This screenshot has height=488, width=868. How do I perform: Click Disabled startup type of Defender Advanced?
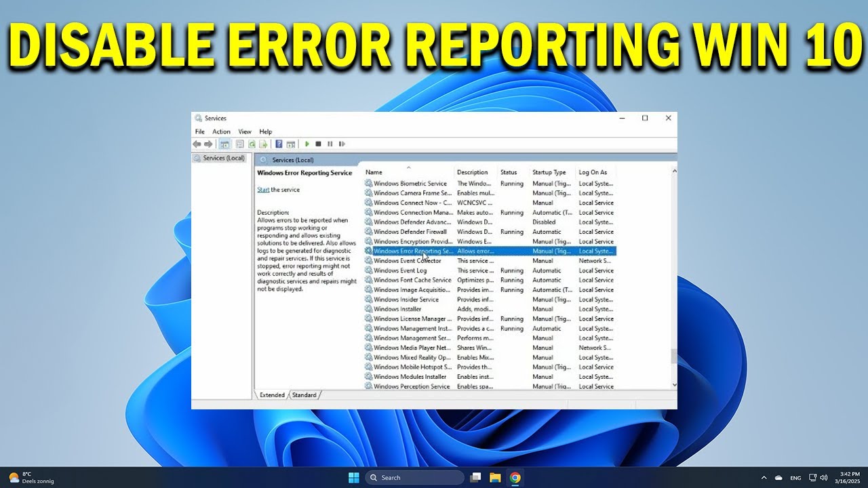click(544, 222)
